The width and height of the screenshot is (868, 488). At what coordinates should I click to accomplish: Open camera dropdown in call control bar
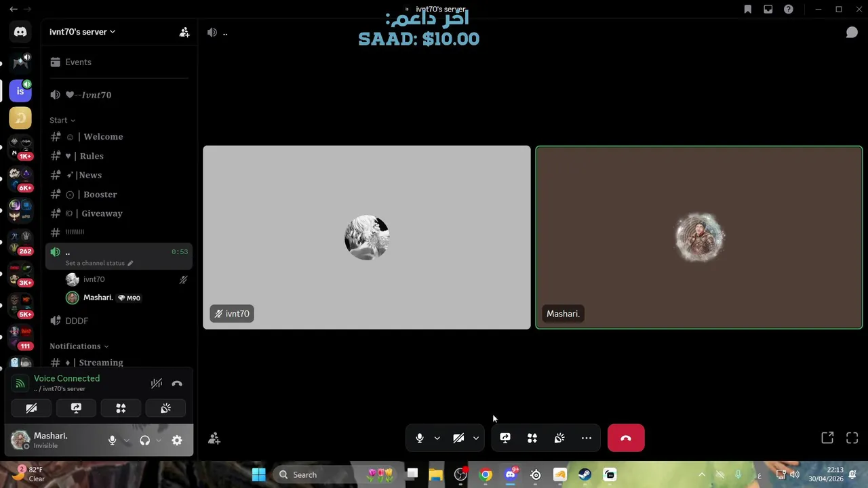click(x=476, y=439)
